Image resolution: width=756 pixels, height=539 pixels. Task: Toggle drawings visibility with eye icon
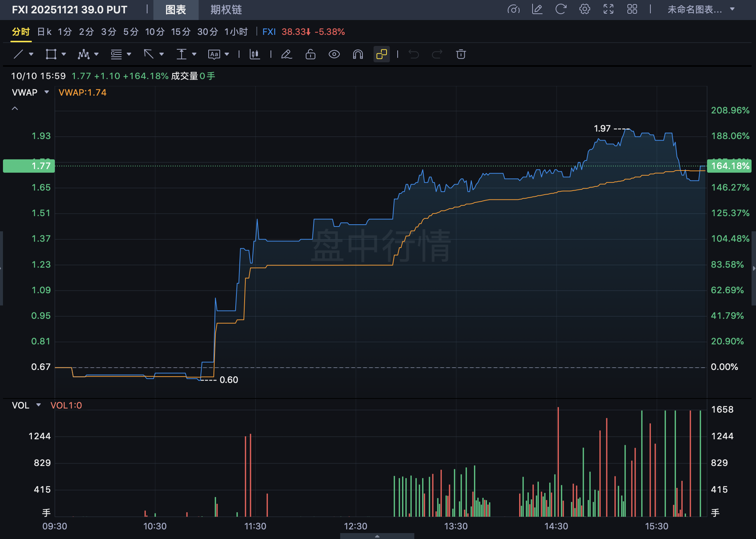[334, 54]
